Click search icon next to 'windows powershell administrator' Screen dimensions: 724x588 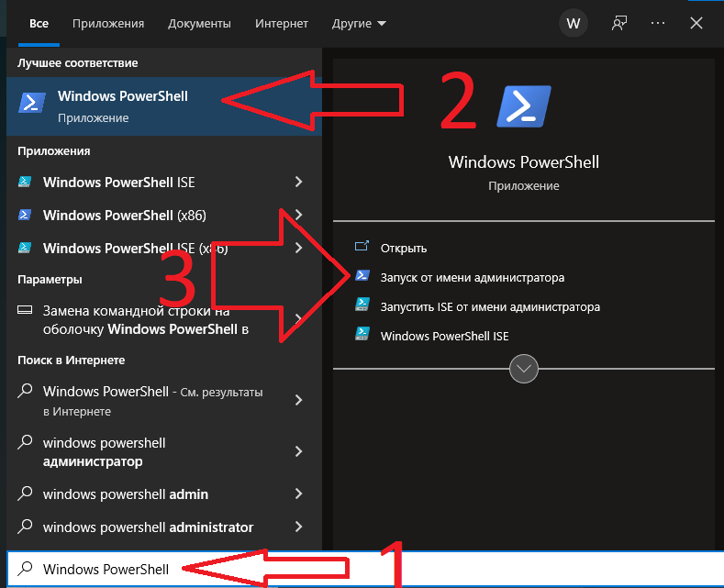click(x=25, y=527)
